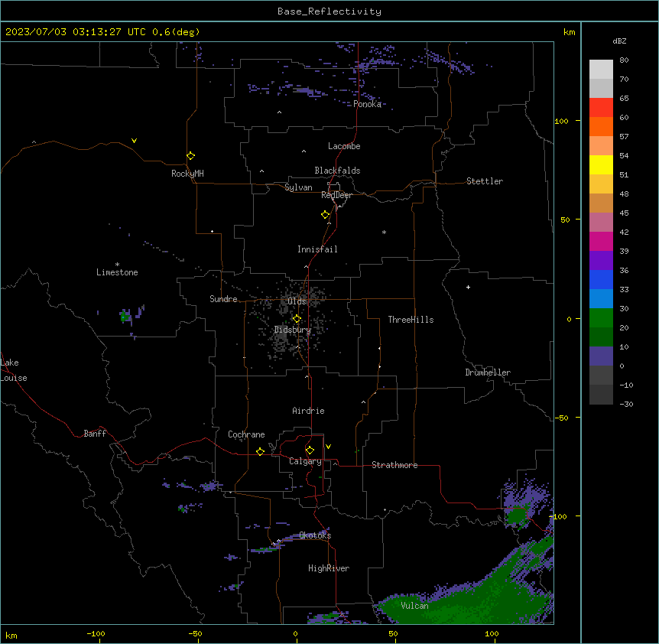Select the Sundre city label
Screen dimensions: 659x644
click(223, 299)
